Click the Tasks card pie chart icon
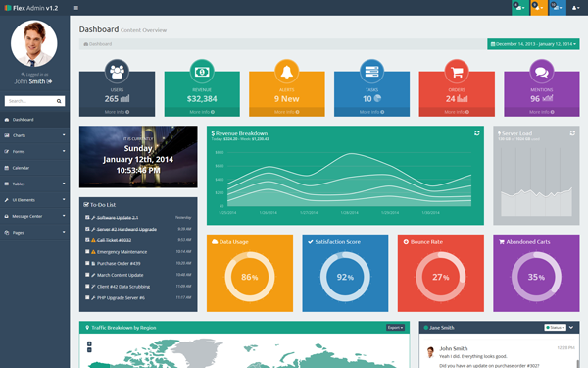This screenshot has height=368, width=588. point(377,98)
